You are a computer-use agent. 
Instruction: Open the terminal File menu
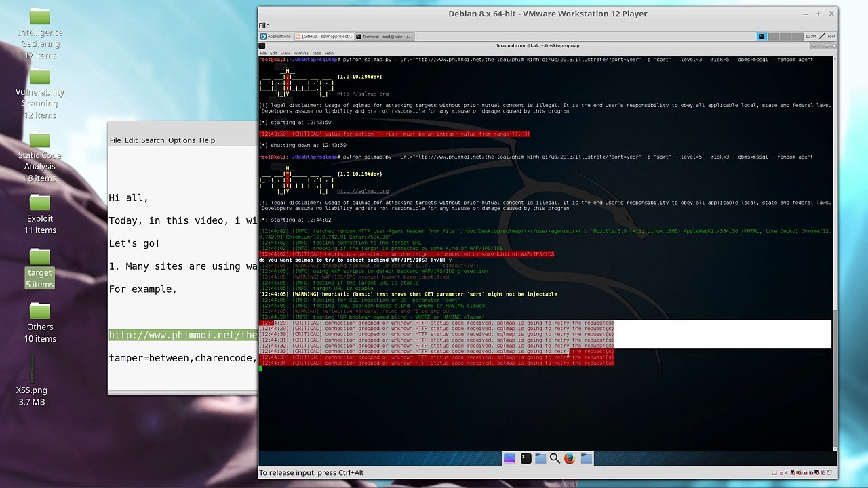point(264,53)
